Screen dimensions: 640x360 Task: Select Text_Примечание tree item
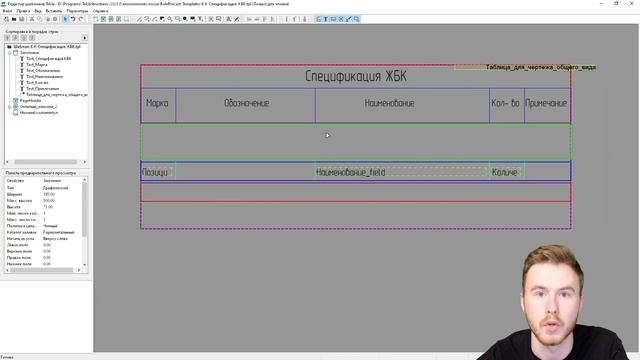(x=42, y=89)
